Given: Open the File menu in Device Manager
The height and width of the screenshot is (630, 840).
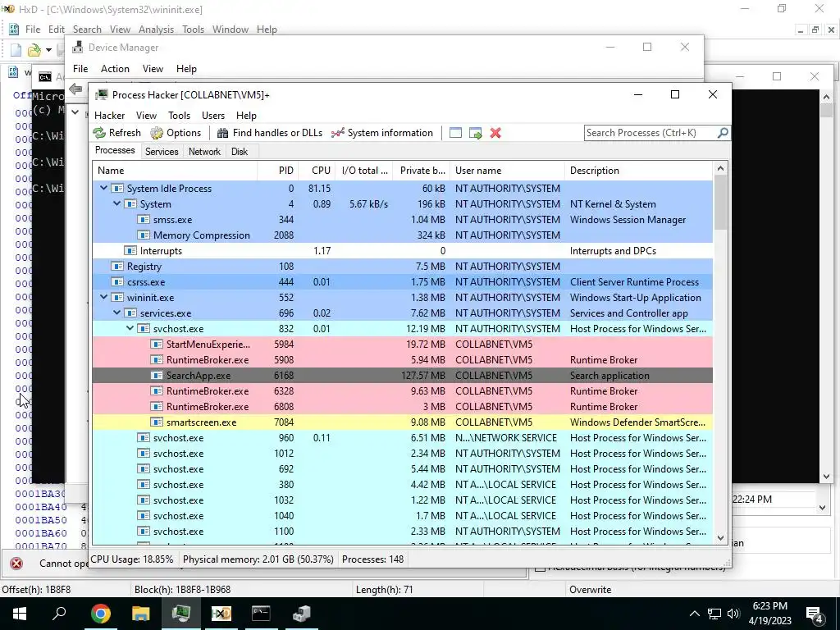Looking at the screenshot, I should pyautogui.click(x=80, y=69).
